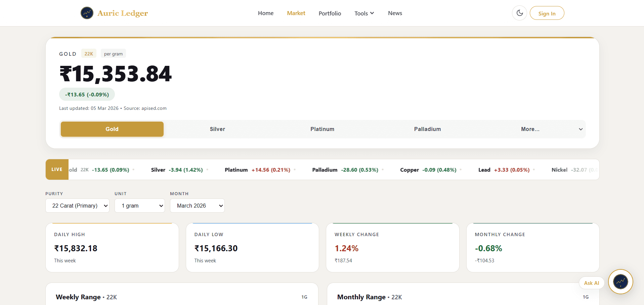Select 1G timeframe on Weekly Range chart
644x305 pixels.
[x=304, y=297]
